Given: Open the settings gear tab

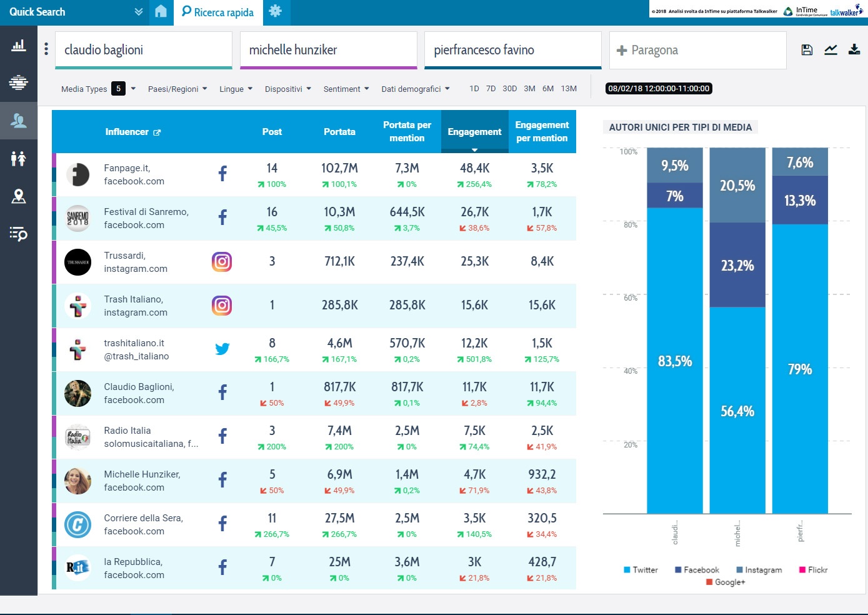Looking at the screenshot, I should 275,12.
